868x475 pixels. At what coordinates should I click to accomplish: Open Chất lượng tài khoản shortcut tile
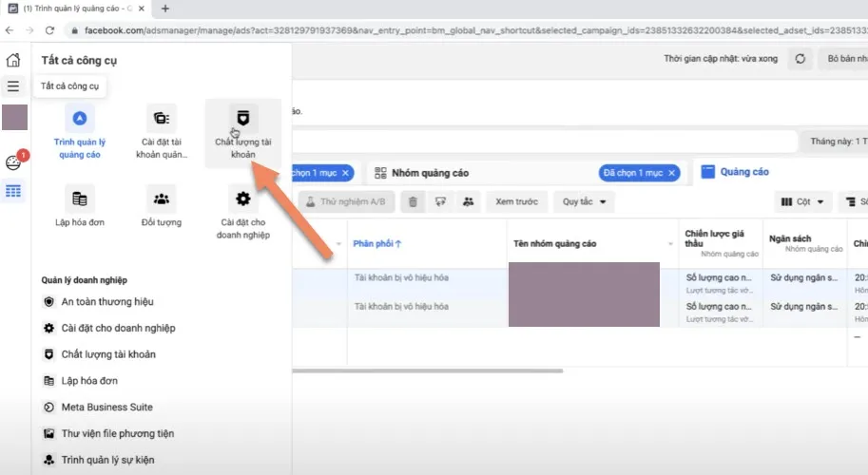point(243,132)
